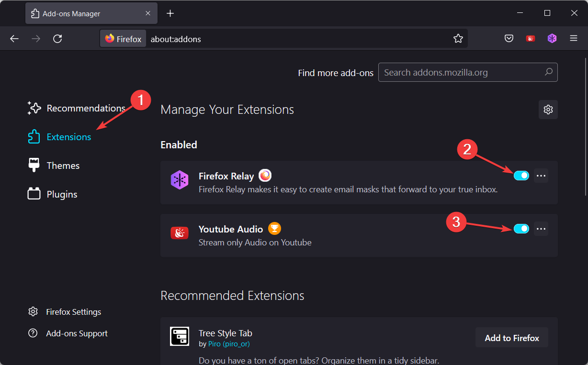Click the search magnifier in the add-ons search box
This screenshot has height=365, width=588.
pos(548,72)
